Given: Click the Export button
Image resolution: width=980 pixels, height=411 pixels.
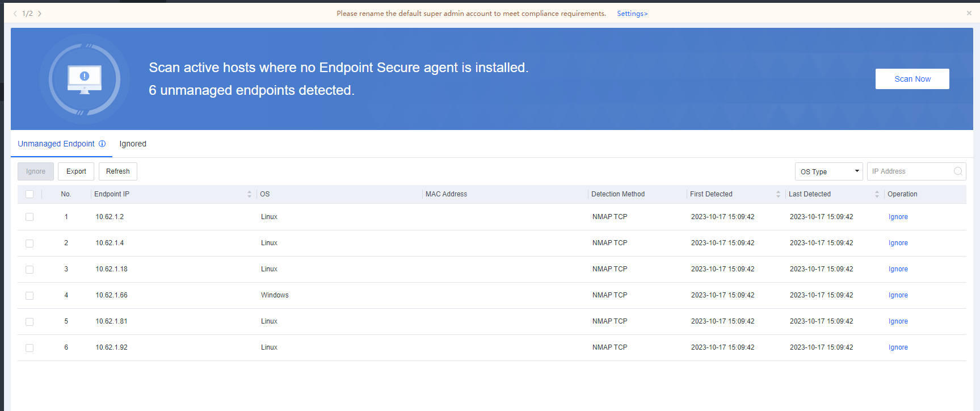Looking at the screenshot, I should coord(76,171).
